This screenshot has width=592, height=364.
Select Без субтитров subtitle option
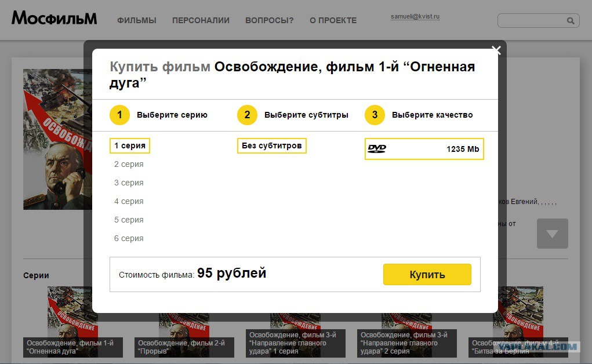coord(271,146)
